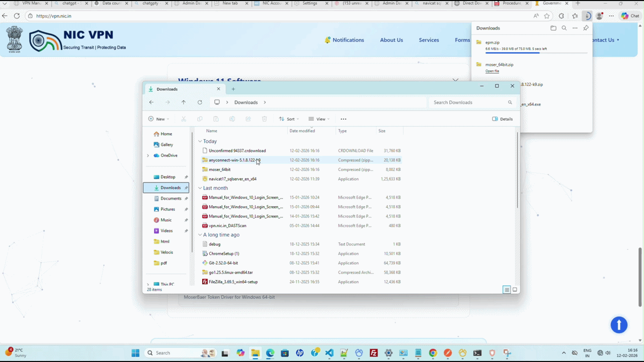Open the See more menu in the toolbar
This screenshot has width=644, height=362.
(344, 119)
